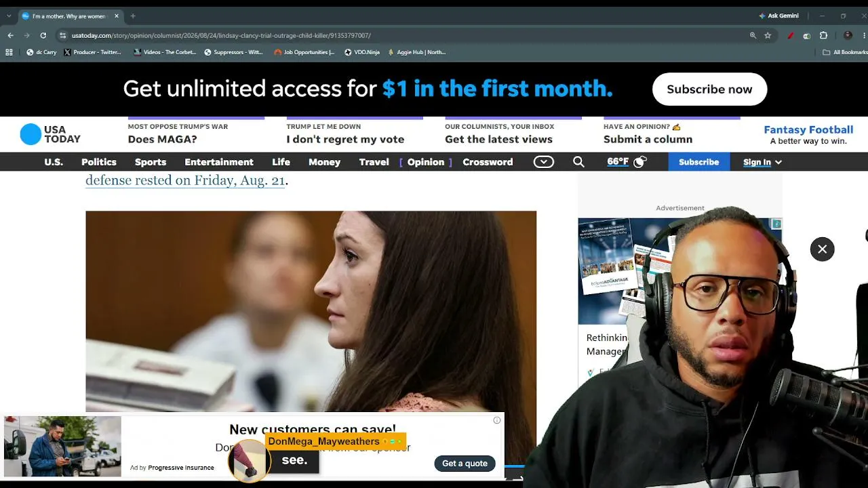The image size is (868, 488).
Task: Go back using the browser back arrow
Action: click(10, 35)
